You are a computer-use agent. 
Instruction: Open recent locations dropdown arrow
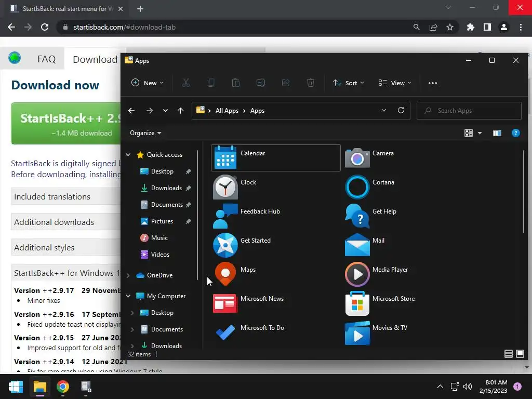pyautogui.click(x=165, y=110)
